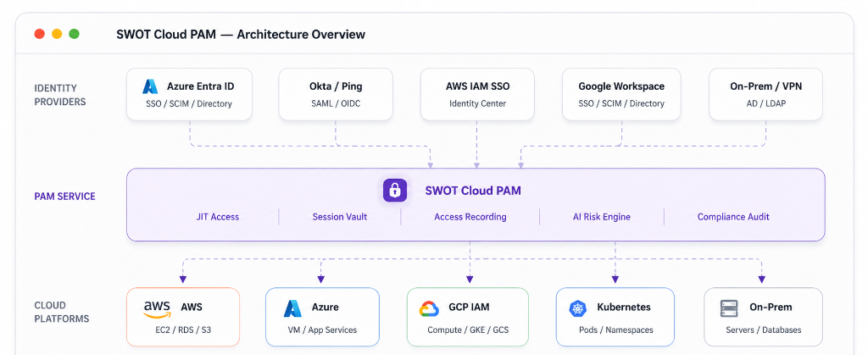Click the SSO / SCIM / Directory text under Google Workspace
Viewport: 868px width, 355px height.
621,103
